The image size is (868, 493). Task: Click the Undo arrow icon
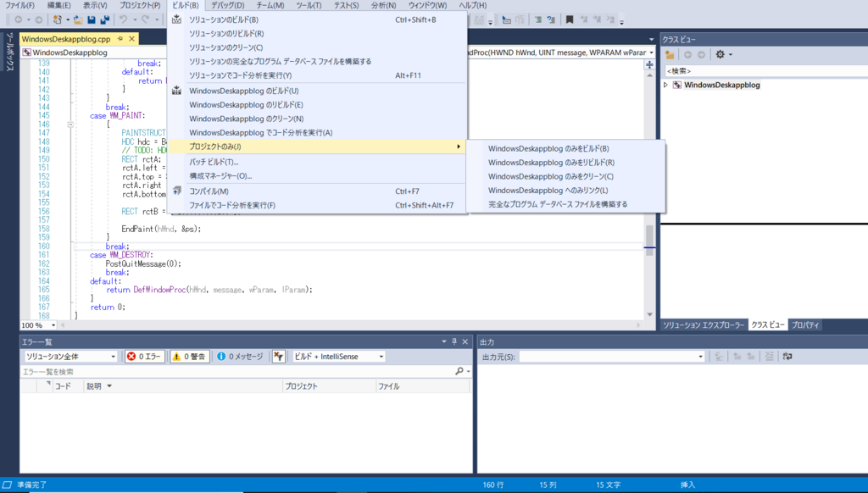[124, 19]
